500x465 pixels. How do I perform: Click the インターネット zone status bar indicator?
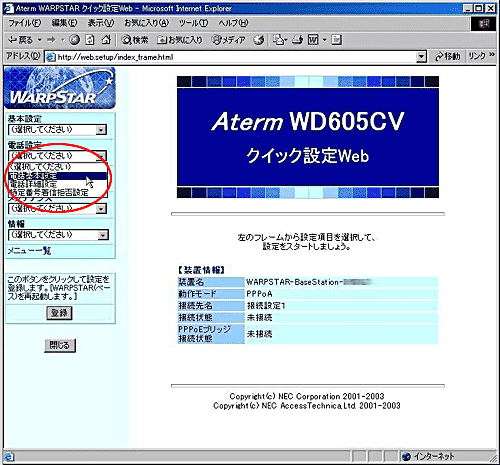tap(428, 456)
